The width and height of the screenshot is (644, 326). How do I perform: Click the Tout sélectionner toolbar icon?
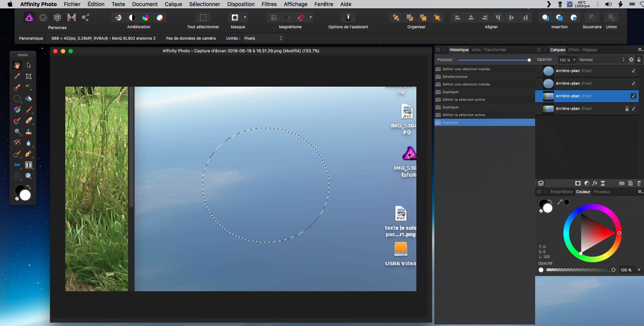coord(203,18)
